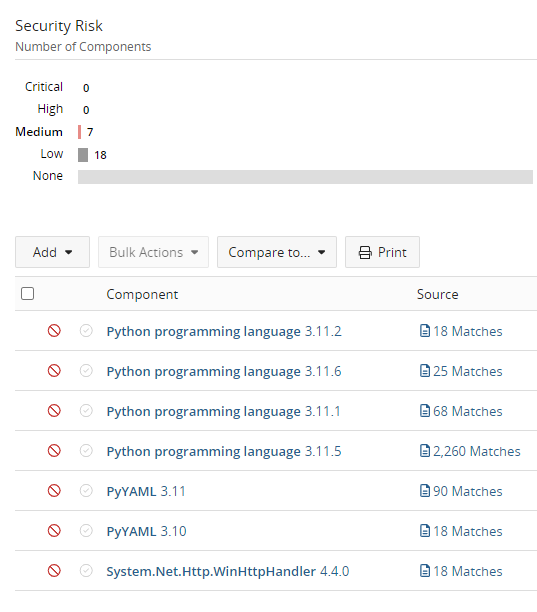Click the review checkmark icon for Python 3.11.5
Image resolution: width=537 pixels, height=612 pixels.
86,451
